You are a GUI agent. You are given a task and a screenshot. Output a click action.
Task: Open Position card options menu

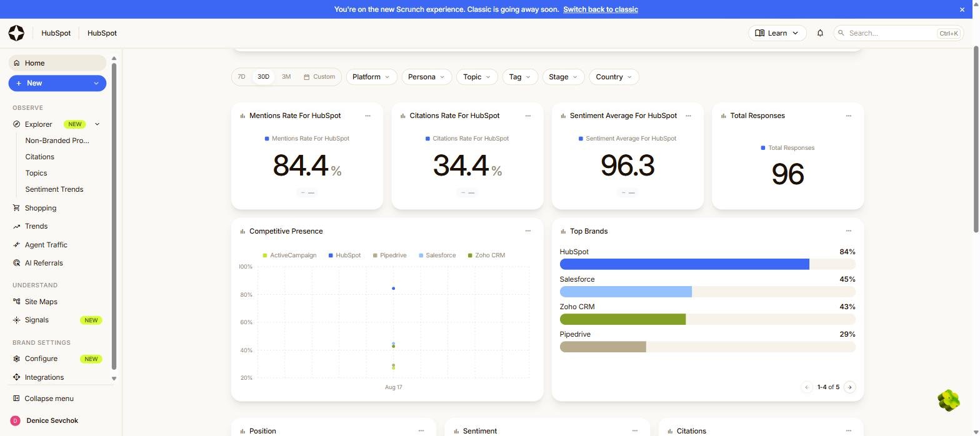tap(421, 430)
